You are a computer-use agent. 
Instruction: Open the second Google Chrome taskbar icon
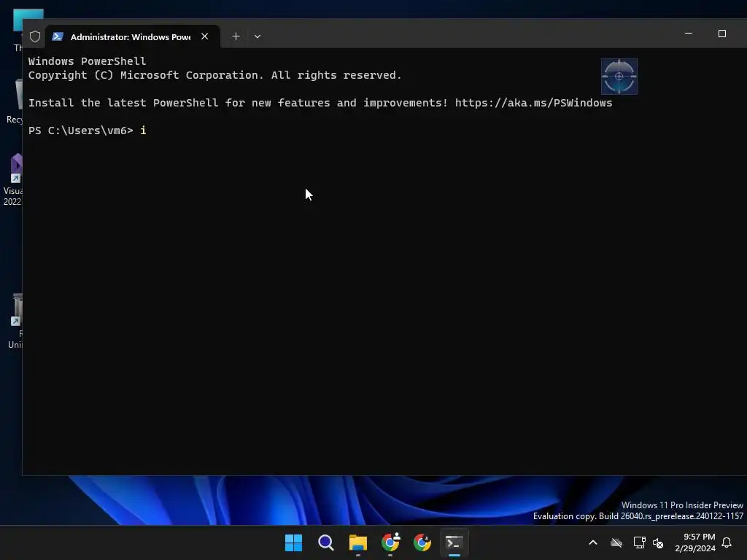coord(422,542)
